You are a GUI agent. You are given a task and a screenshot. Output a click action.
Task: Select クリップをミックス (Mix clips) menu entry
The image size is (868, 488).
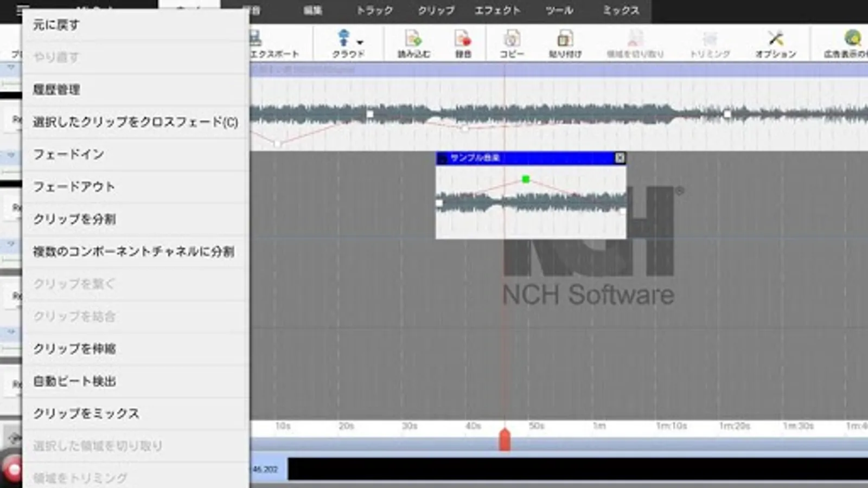point(136,414)
